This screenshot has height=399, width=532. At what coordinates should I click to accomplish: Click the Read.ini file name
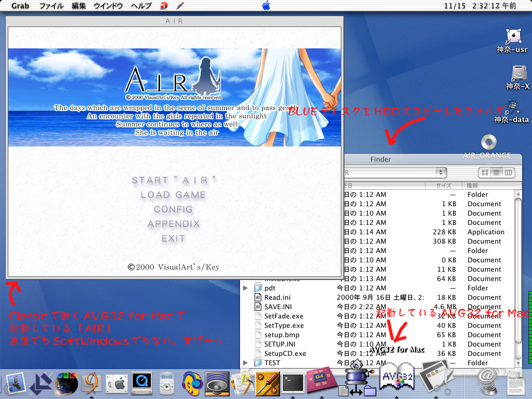pos(277,297)
